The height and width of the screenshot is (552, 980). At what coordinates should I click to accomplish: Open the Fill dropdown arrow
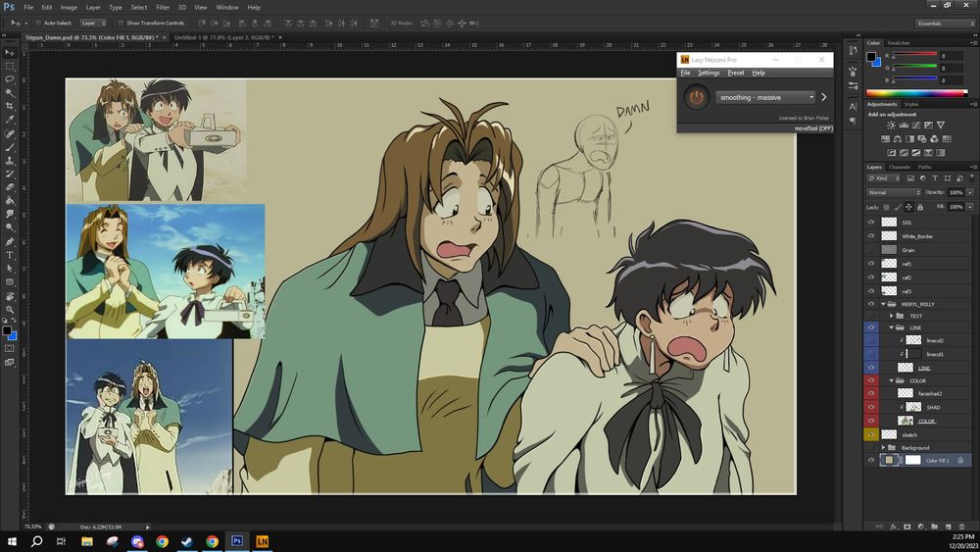(x=970, y=207)
